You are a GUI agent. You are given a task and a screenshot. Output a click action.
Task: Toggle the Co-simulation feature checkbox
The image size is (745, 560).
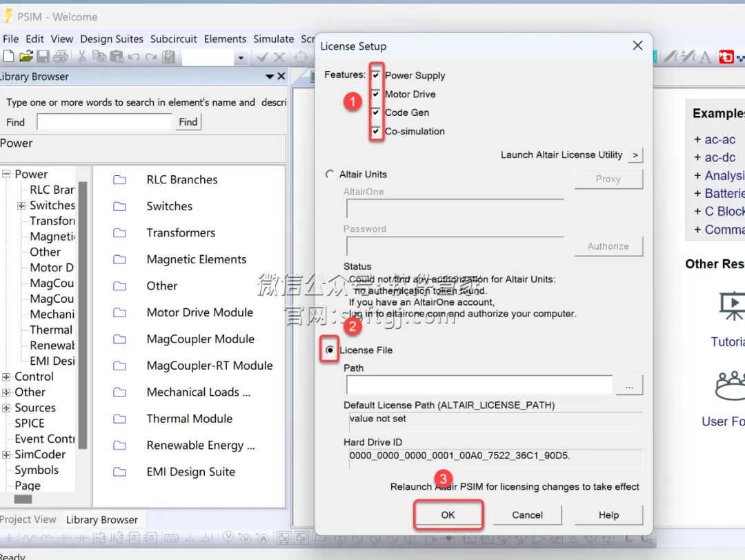point(376,130)
